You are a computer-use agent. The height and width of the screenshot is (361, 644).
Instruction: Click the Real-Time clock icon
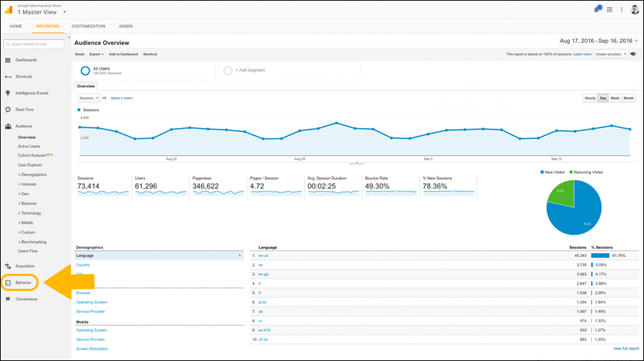[x=8, y=109]
